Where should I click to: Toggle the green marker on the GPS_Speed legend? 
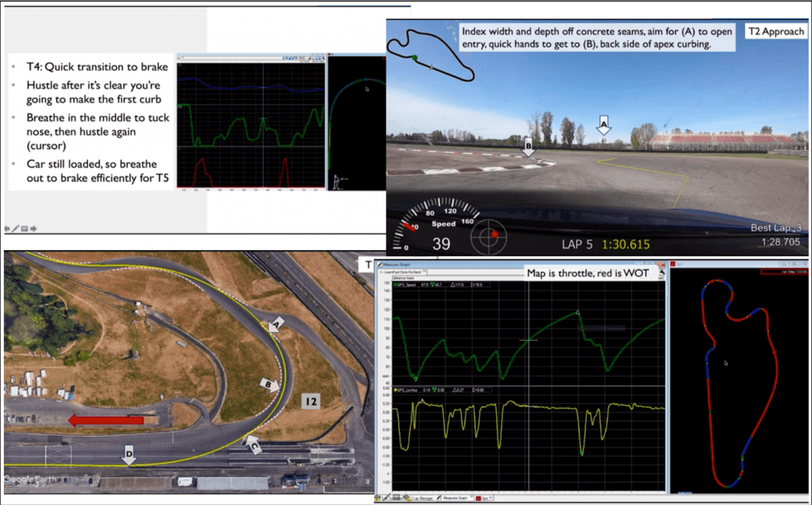(x=432, y=285)
